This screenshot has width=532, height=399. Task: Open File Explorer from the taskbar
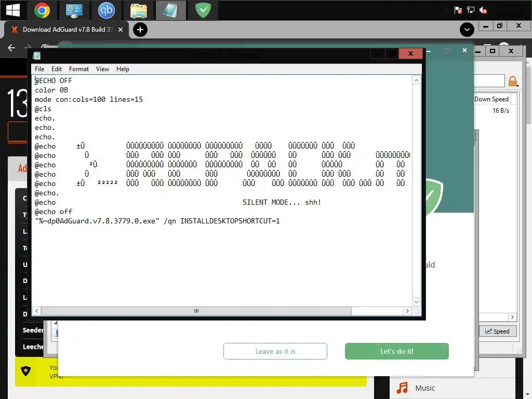coord(139,11)
